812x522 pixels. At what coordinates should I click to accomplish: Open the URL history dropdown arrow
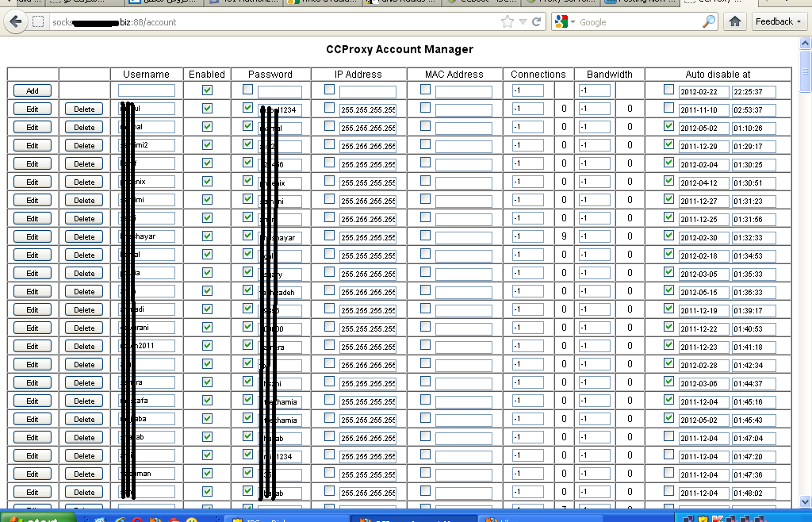pos(523,21)
